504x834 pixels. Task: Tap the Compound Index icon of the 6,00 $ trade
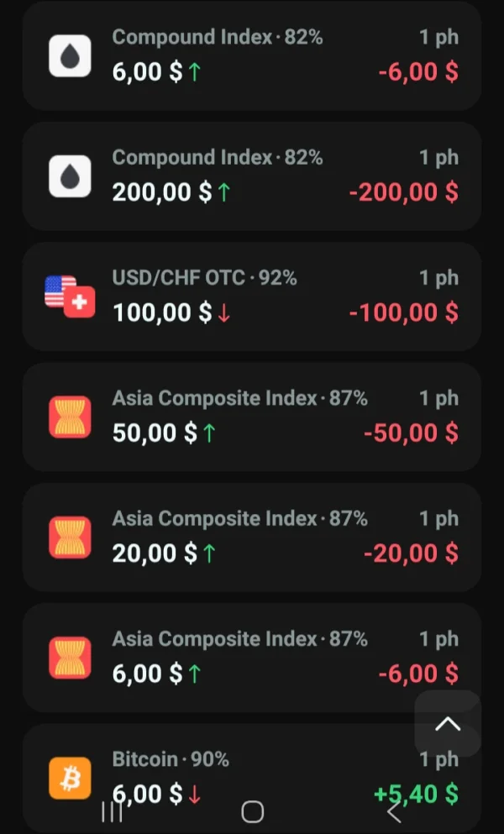[x=70, y=56]
